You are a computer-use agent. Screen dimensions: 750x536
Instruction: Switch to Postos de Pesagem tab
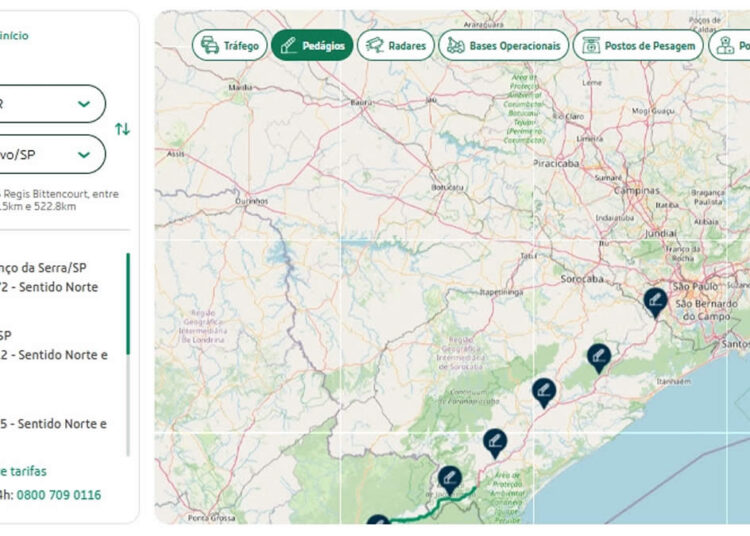638,45
